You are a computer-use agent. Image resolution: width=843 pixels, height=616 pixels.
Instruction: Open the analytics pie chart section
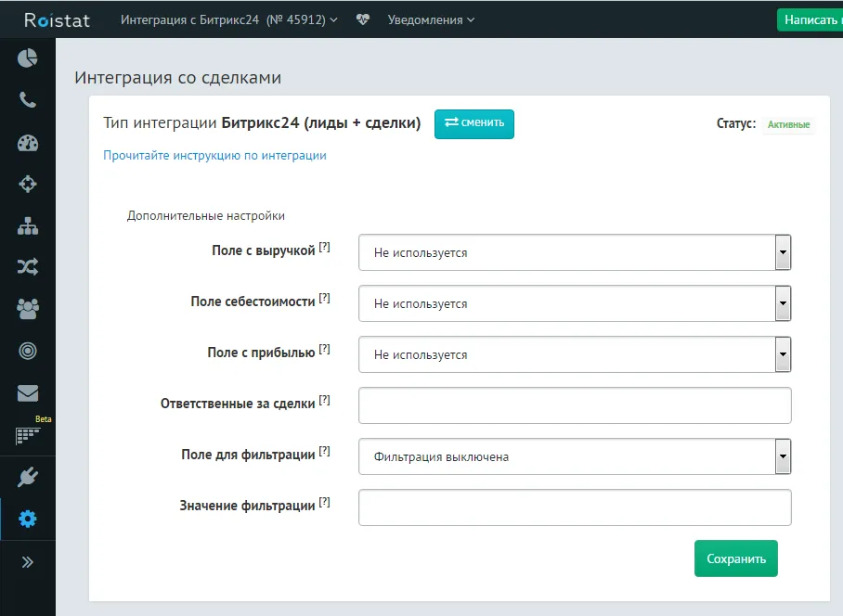tap(27, 57)
